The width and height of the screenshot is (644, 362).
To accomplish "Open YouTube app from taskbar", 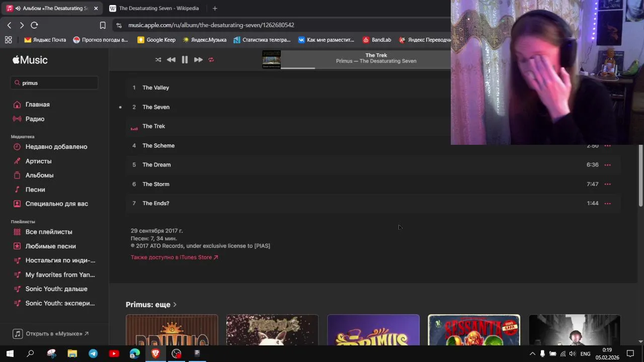I will click(x=114, y=354).
